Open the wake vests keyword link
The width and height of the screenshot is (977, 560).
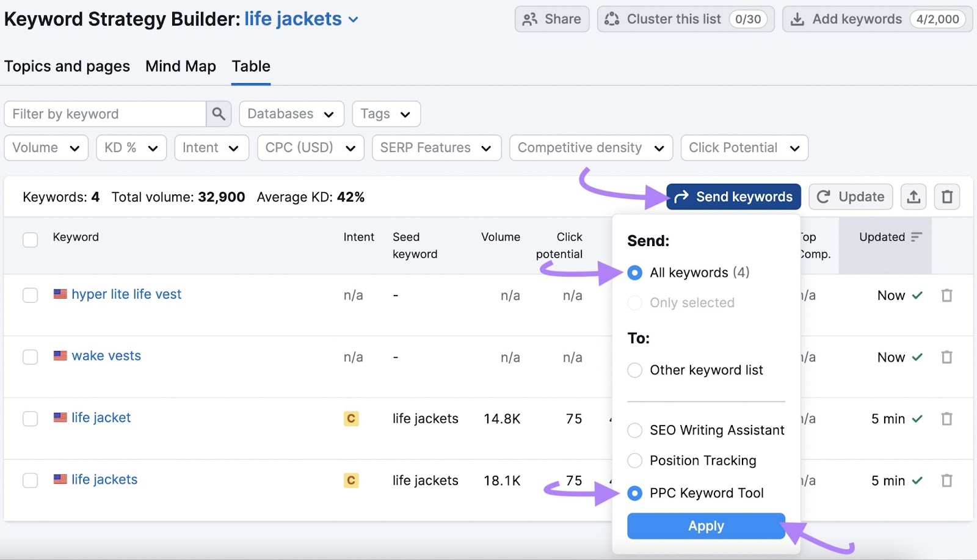pyautogui.click(x=106, y=355)
